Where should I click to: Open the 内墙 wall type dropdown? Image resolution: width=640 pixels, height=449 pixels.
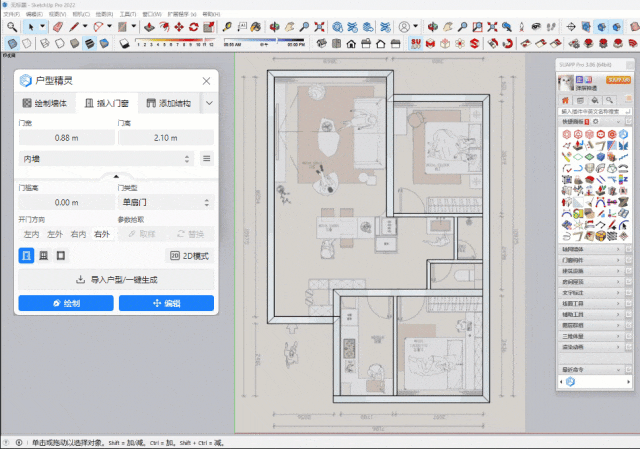(x=106, y=158)
